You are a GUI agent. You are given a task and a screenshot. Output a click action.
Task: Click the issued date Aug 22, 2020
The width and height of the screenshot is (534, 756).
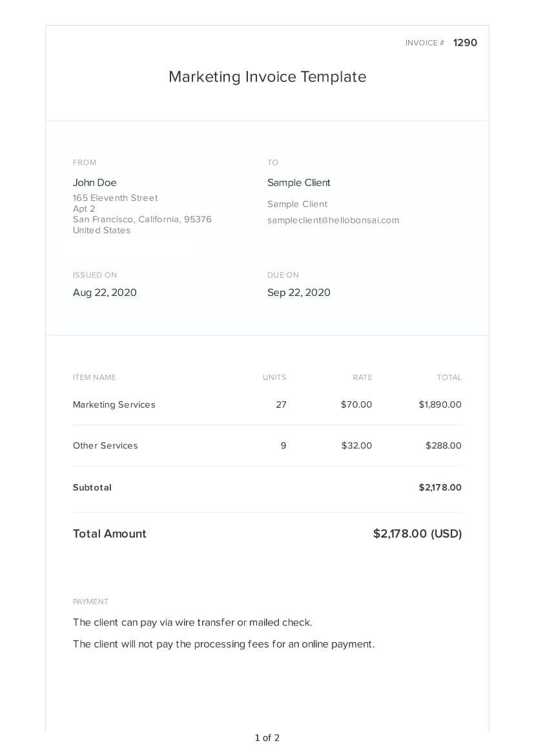[105, 293]
